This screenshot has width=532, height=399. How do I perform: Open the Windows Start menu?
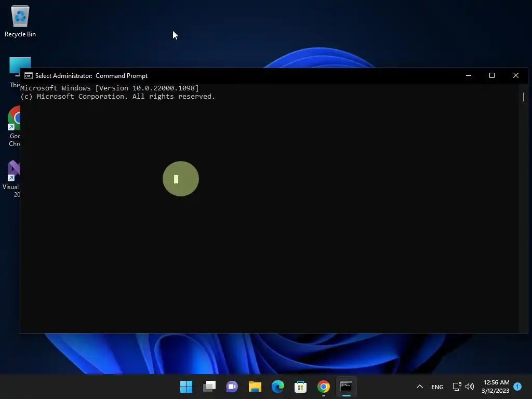(x=186, y=387)
